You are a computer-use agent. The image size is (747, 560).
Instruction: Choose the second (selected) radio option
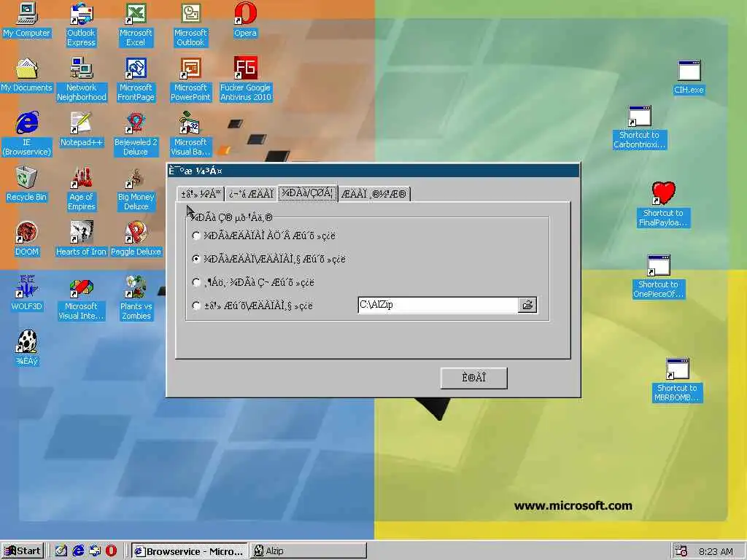coord(196,259)
